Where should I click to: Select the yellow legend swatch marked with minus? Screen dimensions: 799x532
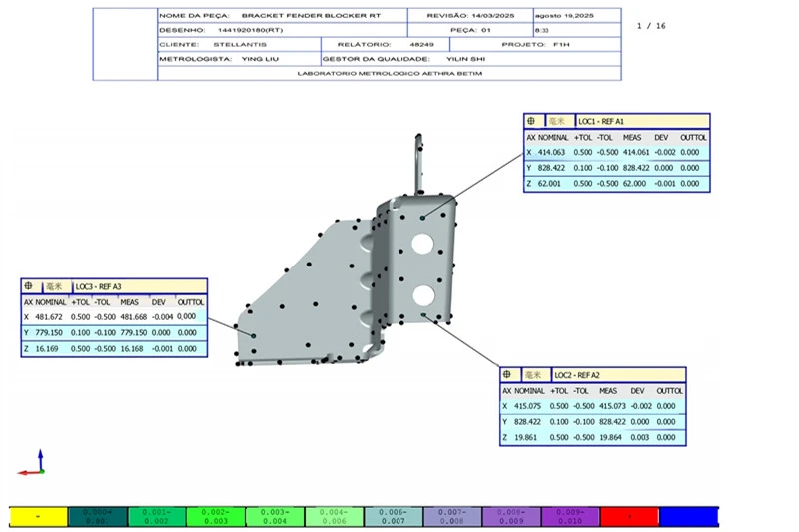(38, 517)
